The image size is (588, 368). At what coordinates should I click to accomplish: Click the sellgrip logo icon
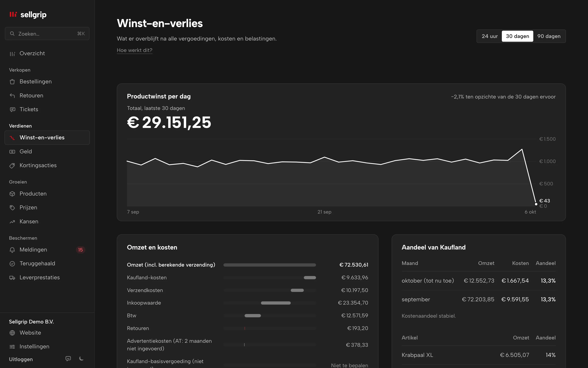point(13,14)
